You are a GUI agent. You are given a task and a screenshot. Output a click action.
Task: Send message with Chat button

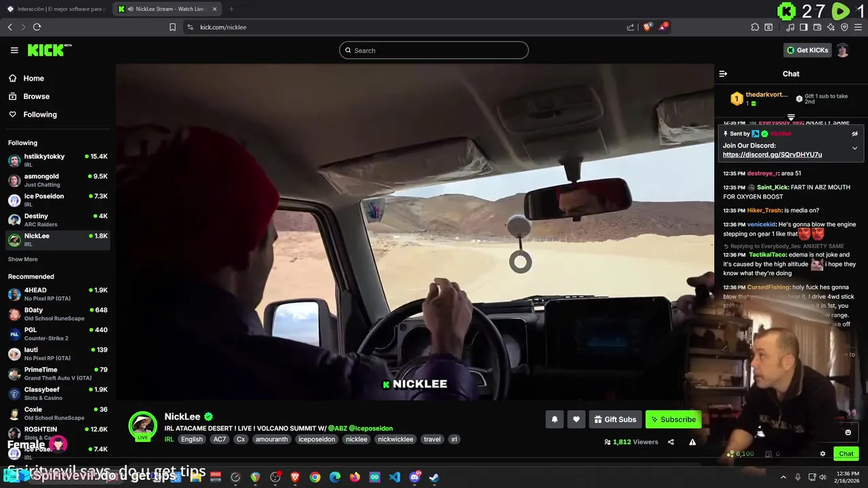[846, 454]
